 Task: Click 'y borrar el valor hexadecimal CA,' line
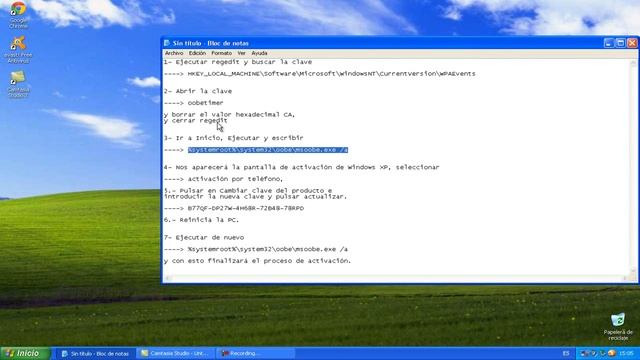[229, 115]
